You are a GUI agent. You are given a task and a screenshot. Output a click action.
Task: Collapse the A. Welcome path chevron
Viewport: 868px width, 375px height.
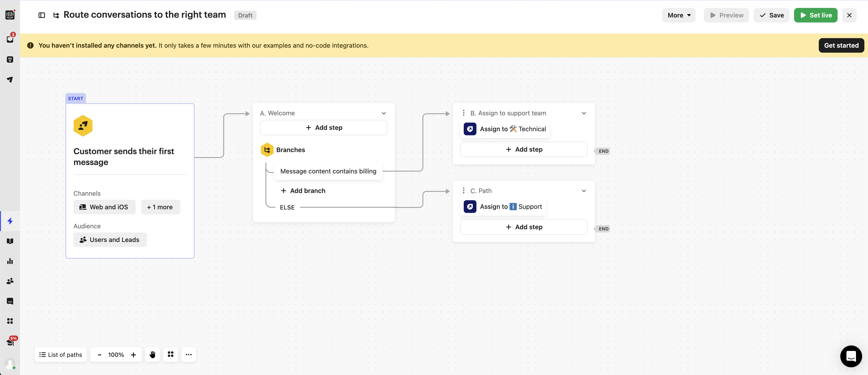tap(384, 113)
